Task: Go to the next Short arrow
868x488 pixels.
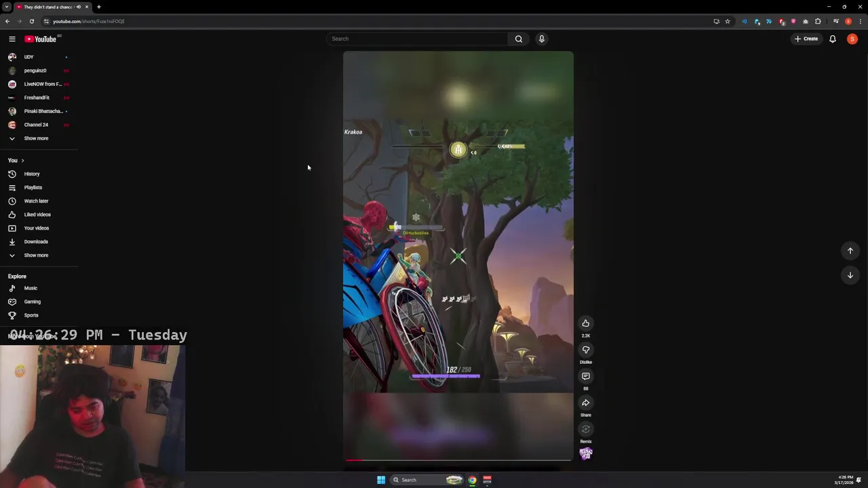Action: point(850,275)
